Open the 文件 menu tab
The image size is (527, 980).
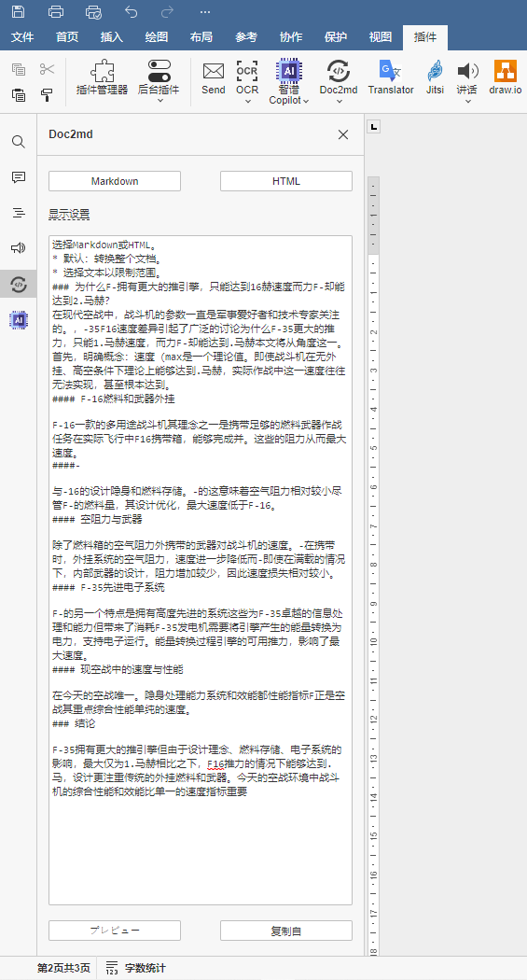tap(22, 37)
